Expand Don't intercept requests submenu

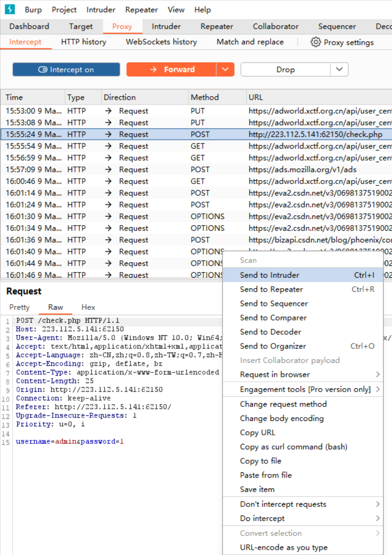point(303,504)
